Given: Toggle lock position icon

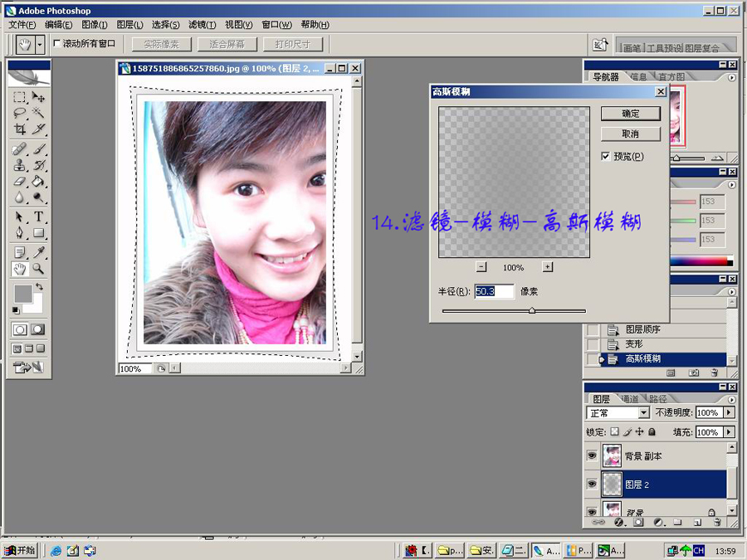Looking at the screenshot, I should (639, 431).
